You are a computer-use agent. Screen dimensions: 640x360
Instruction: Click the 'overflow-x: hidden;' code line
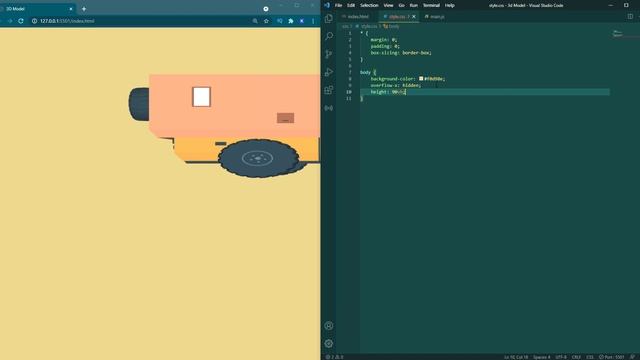click(396, 85)
